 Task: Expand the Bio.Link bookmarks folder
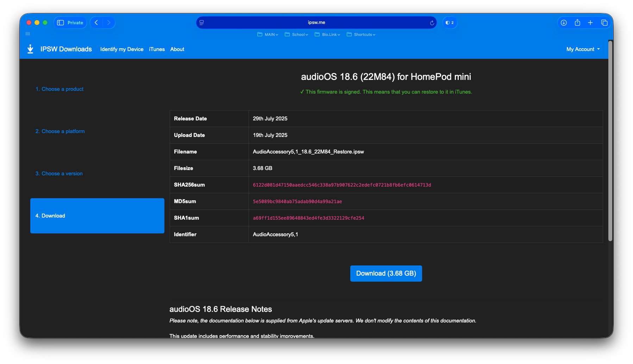[x=327, y=34]
